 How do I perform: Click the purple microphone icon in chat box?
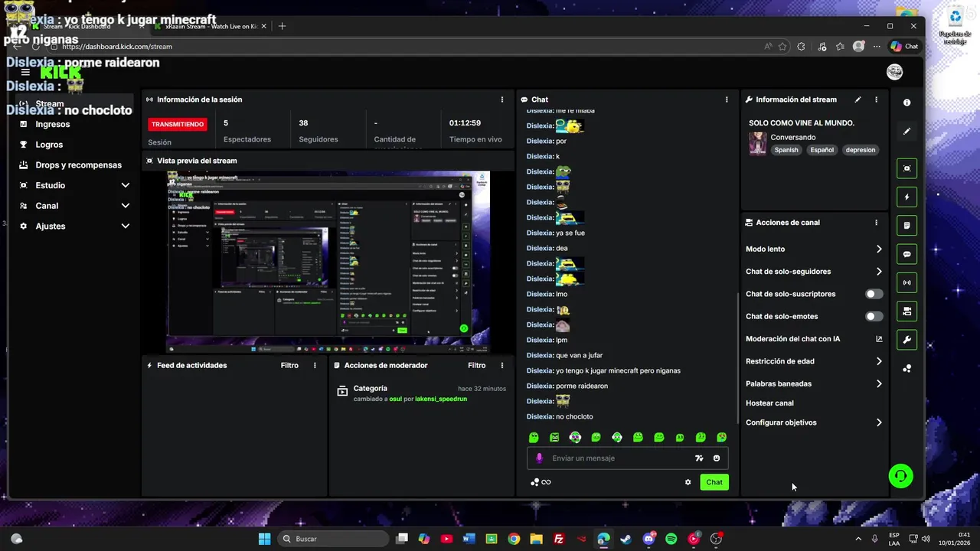click(x=539, y=458)
